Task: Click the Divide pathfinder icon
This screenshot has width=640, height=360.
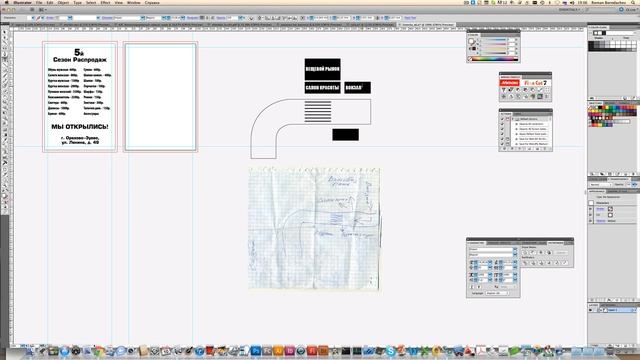Action: [x=525, y=263]
